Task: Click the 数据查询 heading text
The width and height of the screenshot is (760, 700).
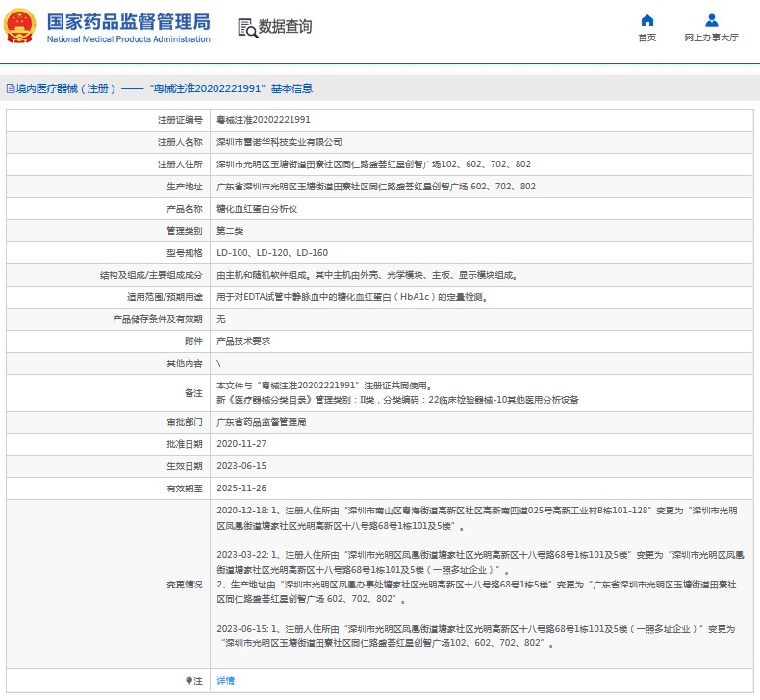Action: pyautogui.click(x=285, y=27)
